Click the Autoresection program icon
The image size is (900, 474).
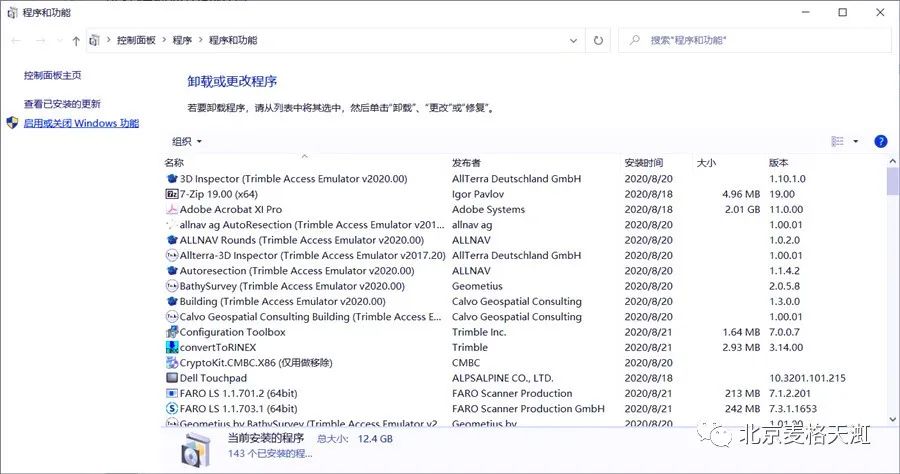pyautogui.click(x=172, y=271)
